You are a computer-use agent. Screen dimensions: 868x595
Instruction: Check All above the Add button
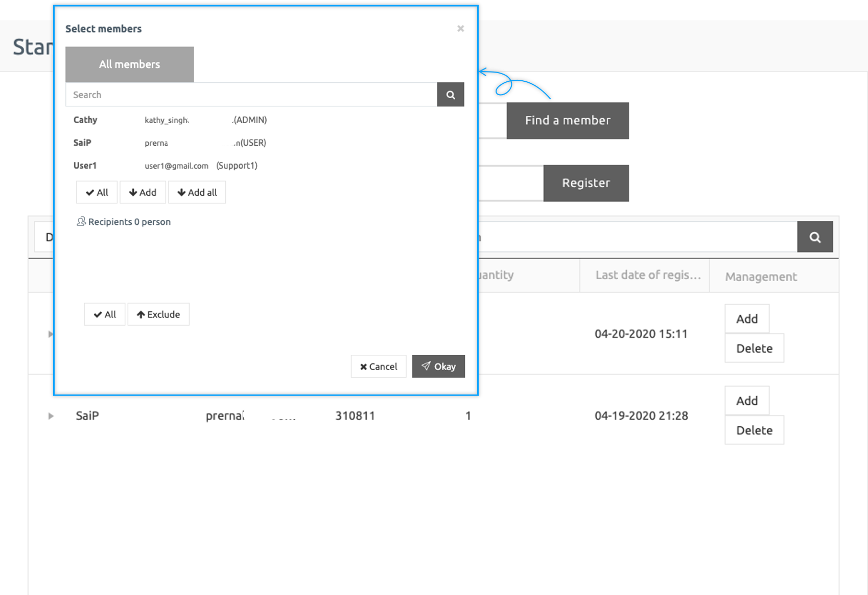pyautogui.click(x=97, y=192)
